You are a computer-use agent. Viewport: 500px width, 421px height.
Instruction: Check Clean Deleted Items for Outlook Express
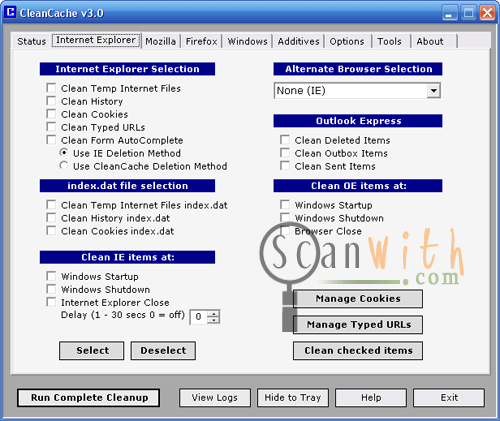point(285,140)
